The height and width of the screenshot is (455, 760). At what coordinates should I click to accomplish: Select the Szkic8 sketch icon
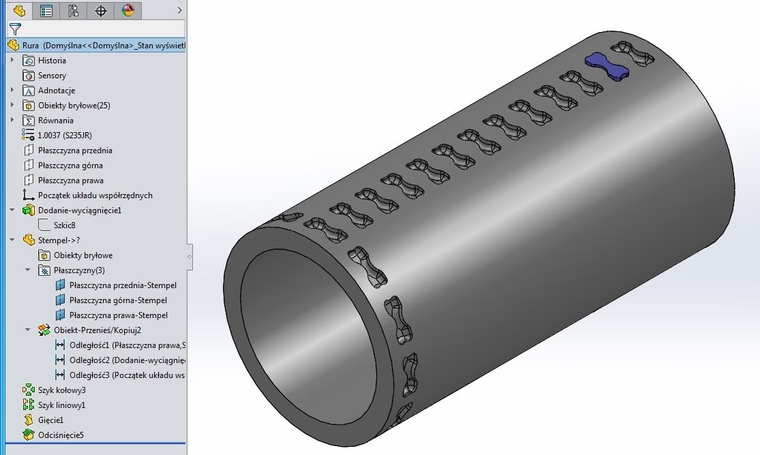pyautogui.click(x=44, y=225)
